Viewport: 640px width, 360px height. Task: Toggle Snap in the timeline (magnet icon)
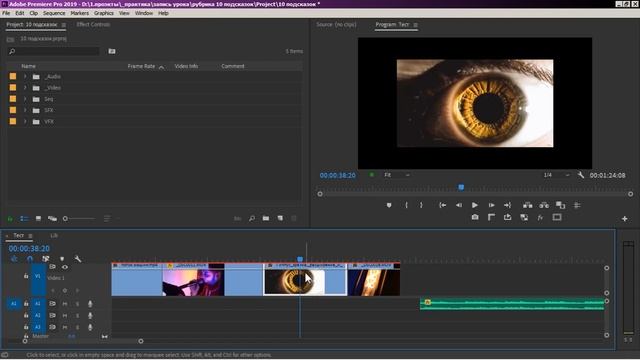[x=30, y=259]
